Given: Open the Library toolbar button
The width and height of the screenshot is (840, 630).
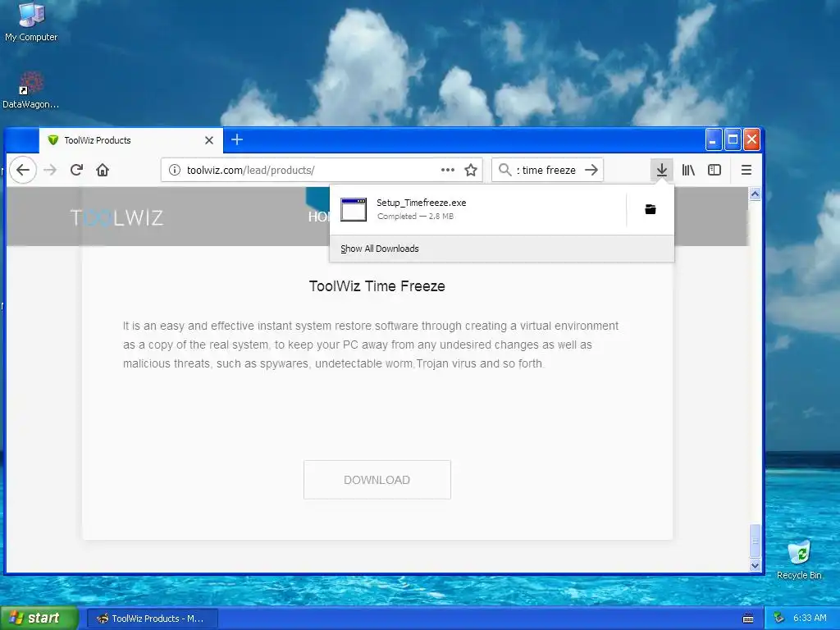Looking at the screenshot, I should click(x=688, y=170).
